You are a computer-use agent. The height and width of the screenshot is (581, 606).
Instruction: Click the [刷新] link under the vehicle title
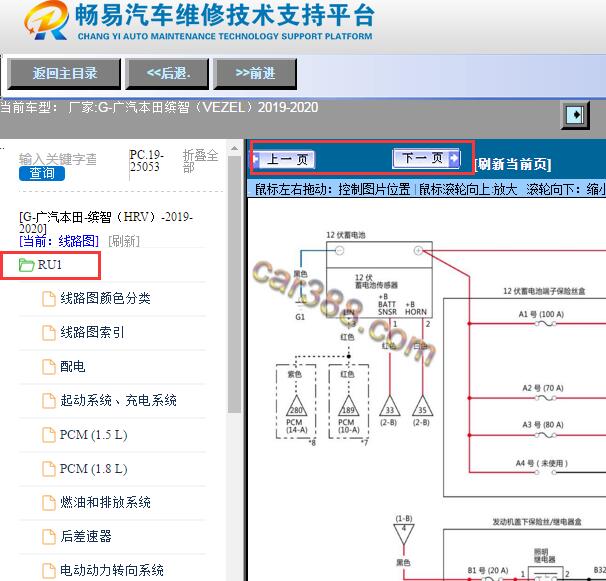pos(124,241)
